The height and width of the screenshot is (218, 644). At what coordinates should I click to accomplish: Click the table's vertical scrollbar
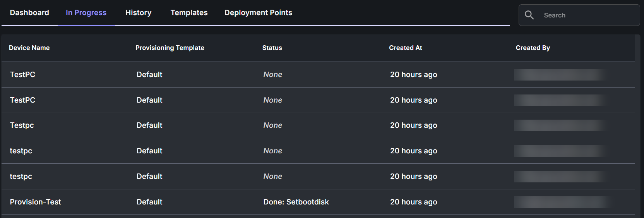pos(638,126)
